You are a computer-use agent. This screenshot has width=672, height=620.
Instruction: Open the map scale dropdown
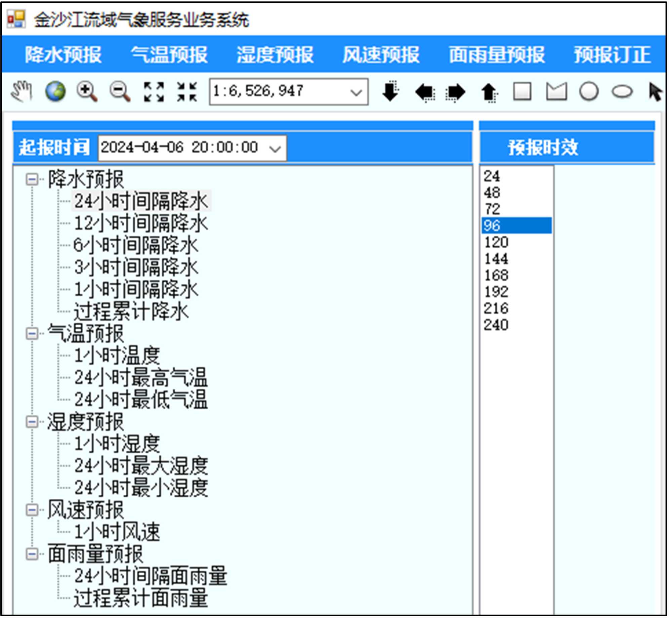coord(356,92)
